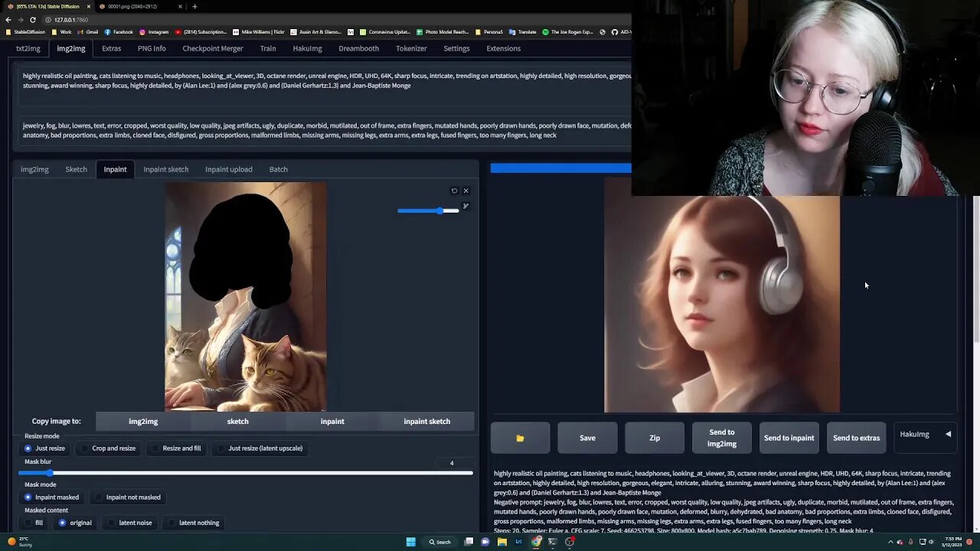980x551 pixels.
Task: Open the Extensions tab
Action: point(504,48)
